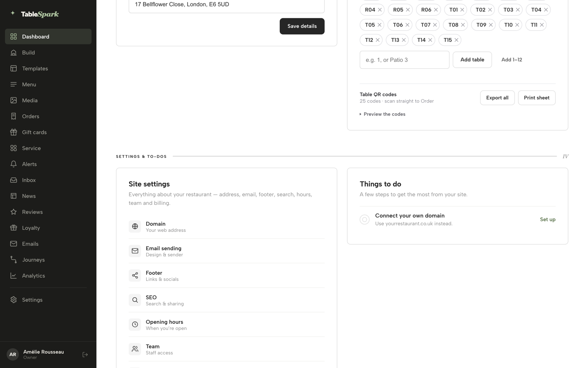Open Gift cards in the sidebar
The image size is (588, 368).
(48, 132)
